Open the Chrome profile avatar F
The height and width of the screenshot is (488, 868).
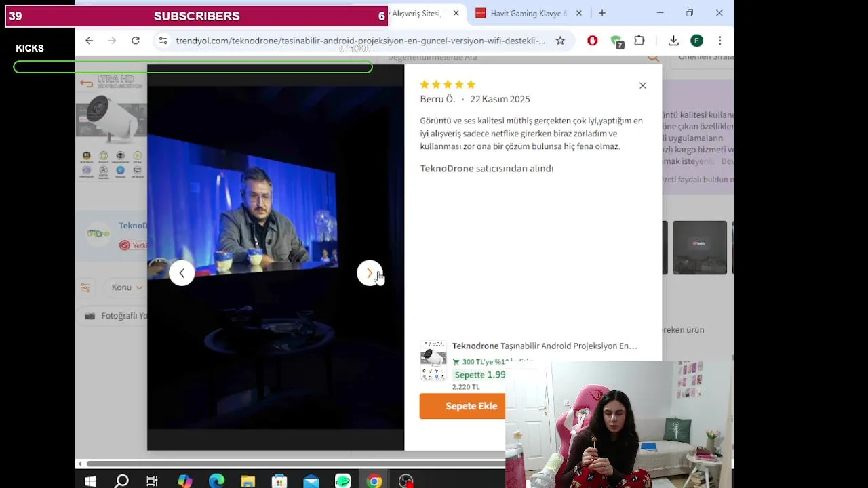tap(696, 41)
